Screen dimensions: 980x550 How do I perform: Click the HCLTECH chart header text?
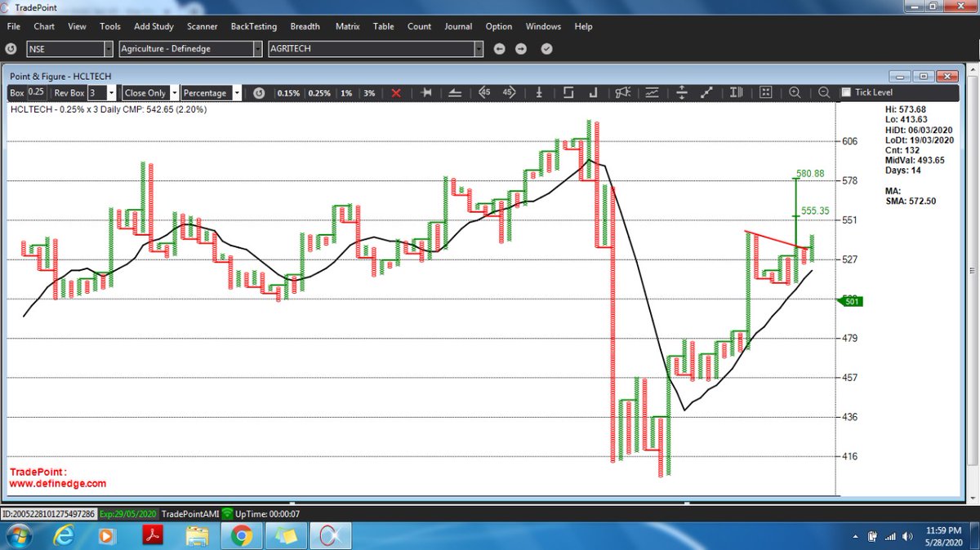coord(108,109)
